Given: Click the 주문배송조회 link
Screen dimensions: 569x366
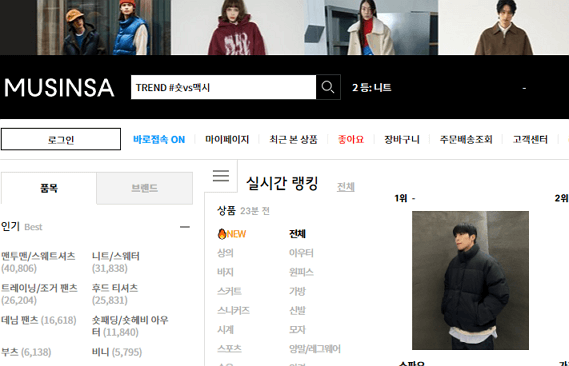Looking at the screenshot, I should click(466, 140).
